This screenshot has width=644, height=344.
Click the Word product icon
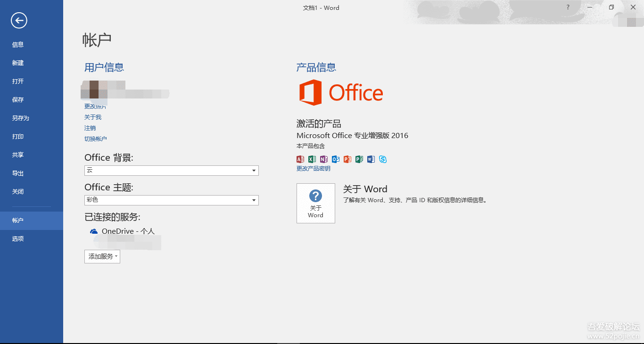click(x=371, y=159)
